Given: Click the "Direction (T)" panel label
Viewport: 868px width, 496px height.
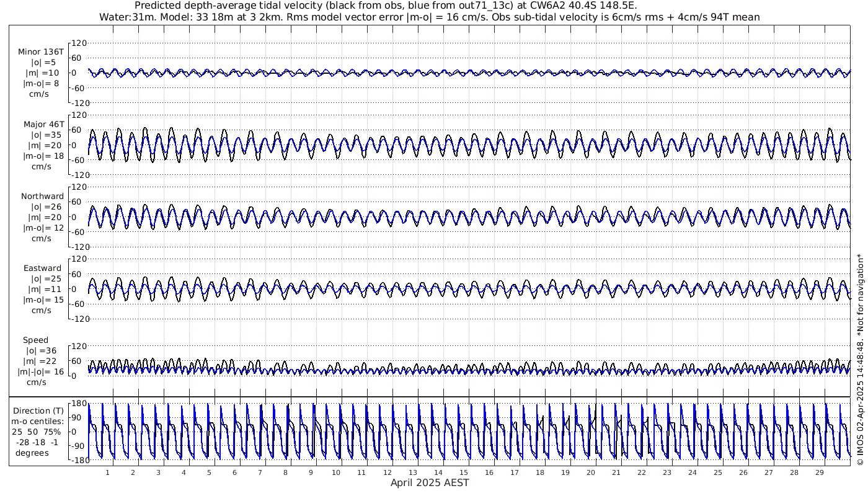Looking at the screenshot, I should tap(38, 410).
